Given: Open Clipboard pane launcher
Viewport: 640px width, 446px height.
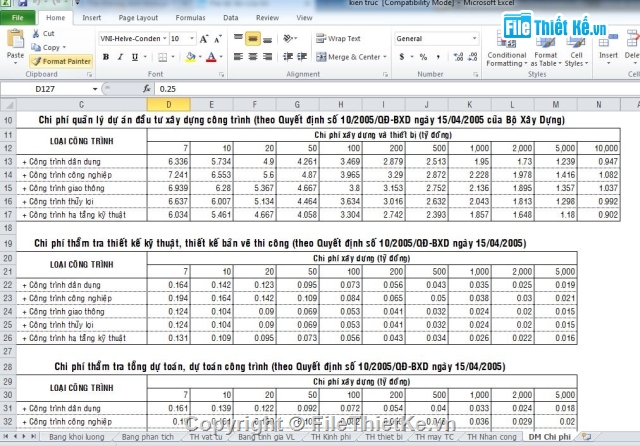Looking at the screenshot, I should 89,75.
